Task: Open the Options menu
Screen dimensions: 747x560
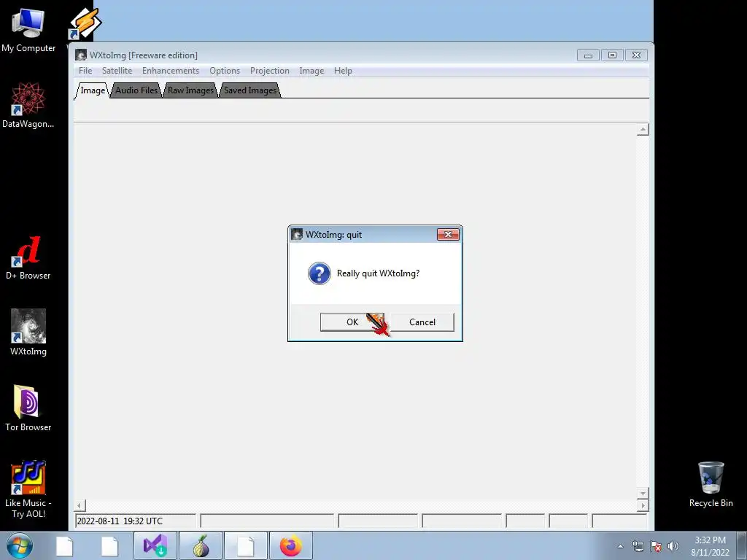Action: pos(225,71)
